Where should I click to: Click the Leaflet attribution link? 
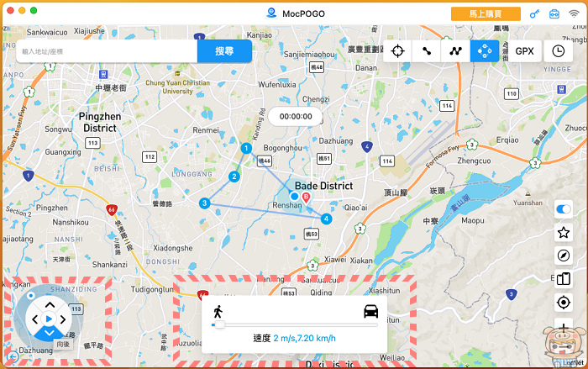(575, 362)
